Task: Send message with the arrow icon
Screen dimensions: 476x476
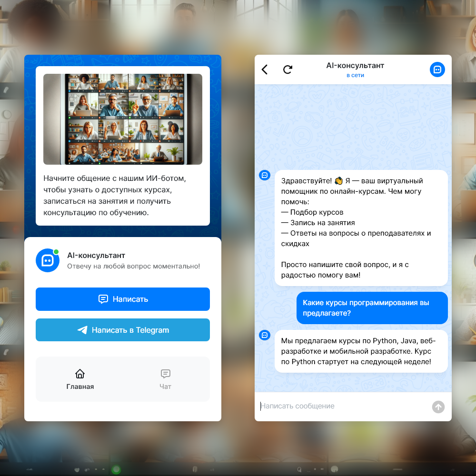Action: [438, 407]
